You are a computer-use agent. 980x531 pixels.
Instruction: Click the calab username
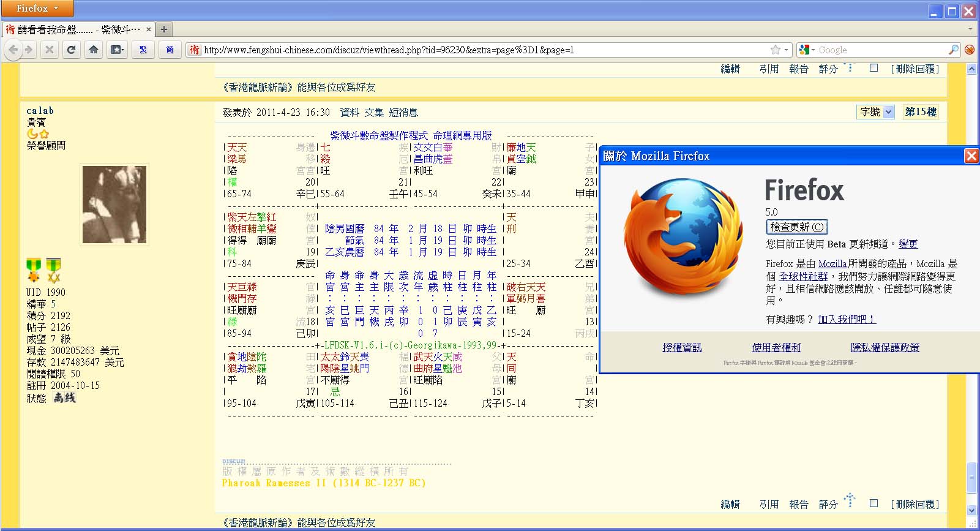point(40,110)
